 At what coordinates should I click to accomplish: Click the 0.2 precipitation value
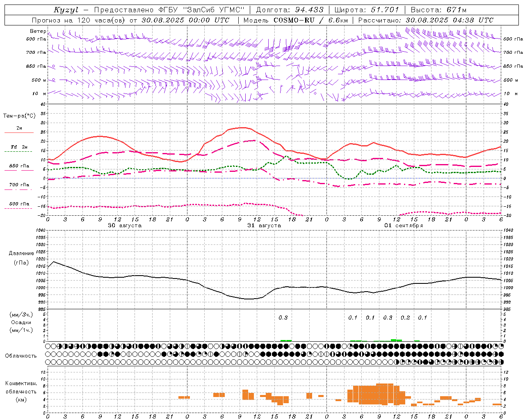point(405,317)
